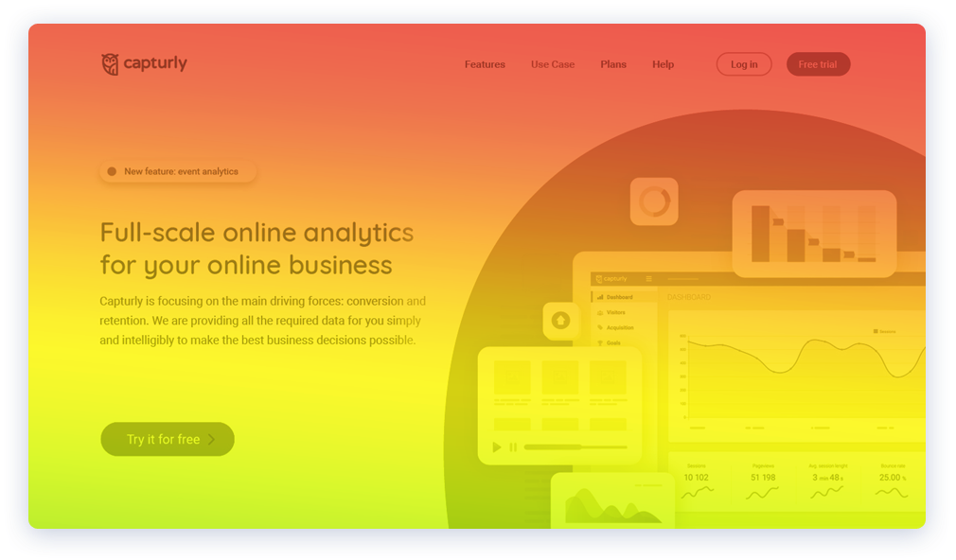Click the Capturly owl logo
Image resolution: width=956 pixels, height=560 pixels.
[x=111, y=64]
